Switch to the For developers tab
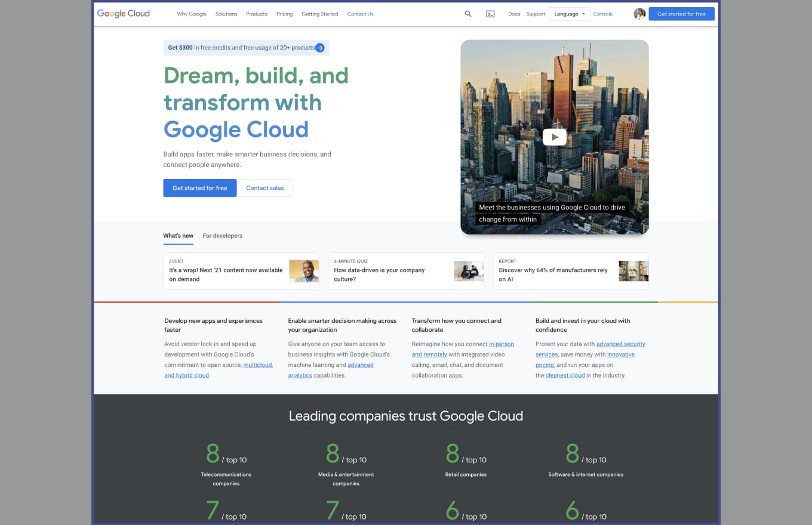Screen dimensions: 812x525 click(222, 236)
